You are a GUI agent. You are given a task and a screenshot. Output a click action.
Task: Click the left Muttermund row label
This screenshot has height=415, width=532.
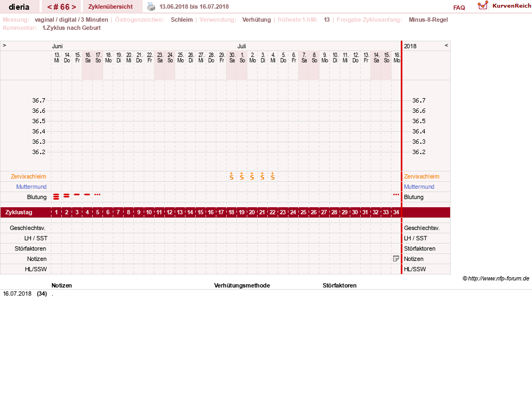point(31,187)
